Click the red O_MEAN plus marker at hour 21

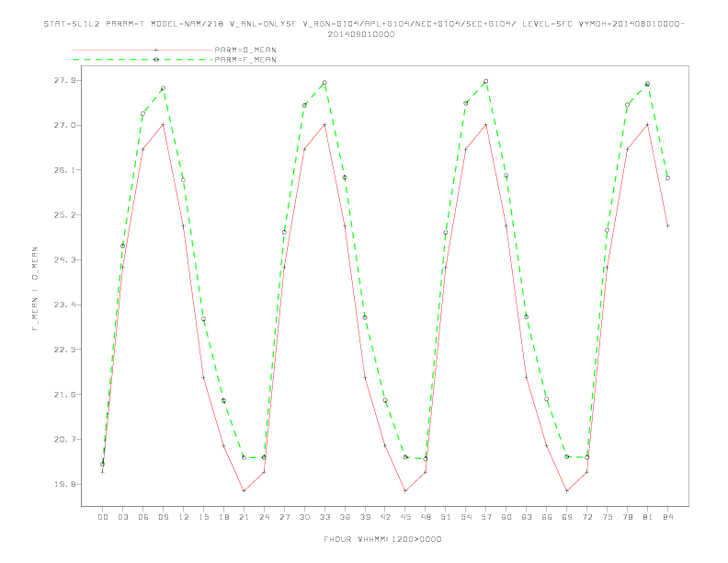[244, 491]
